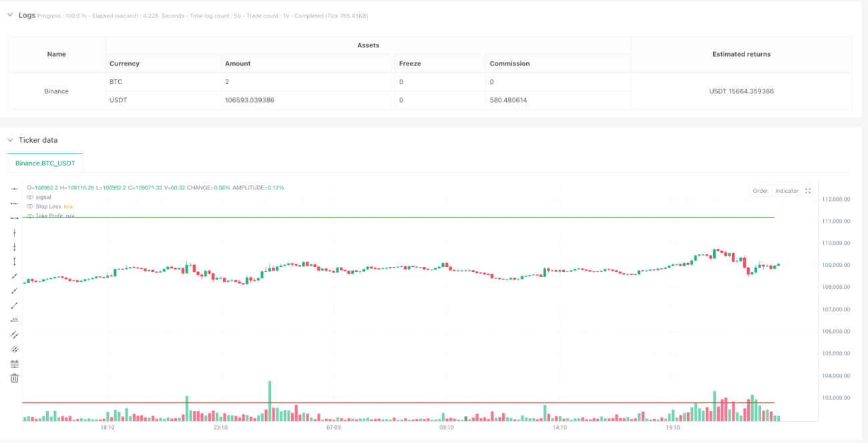
Task: Select the vertical segment tool with end dots
Action: (15, 262)
